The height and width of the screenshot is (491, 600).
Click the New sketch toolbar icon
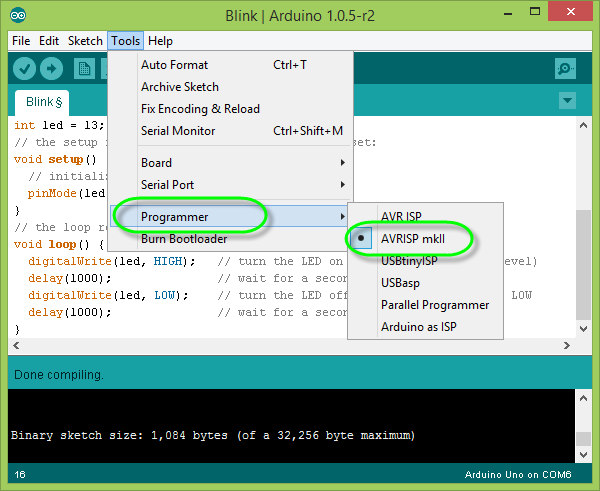click(84, 69)
